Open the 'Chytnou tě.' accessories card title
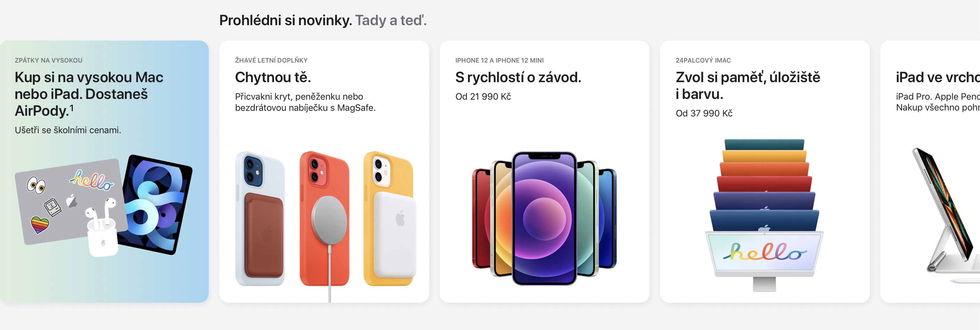Viewport: 980px width, 330px height. pos(273,77)
